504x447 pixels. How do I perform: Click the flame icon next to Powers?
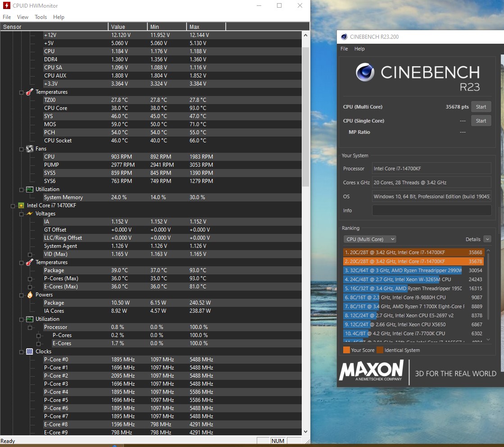point(30,295)
